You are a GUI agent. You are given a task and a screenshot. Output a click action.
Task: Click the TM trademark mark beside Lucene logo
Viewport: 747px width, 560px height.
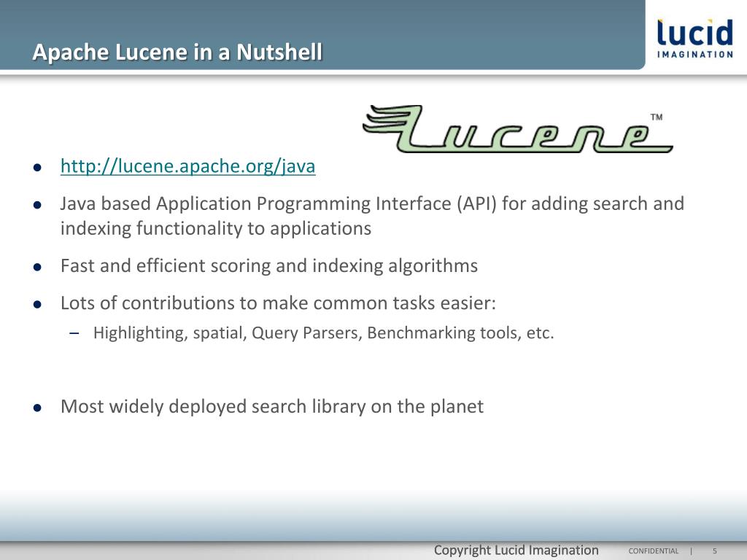tap(657, 117)
